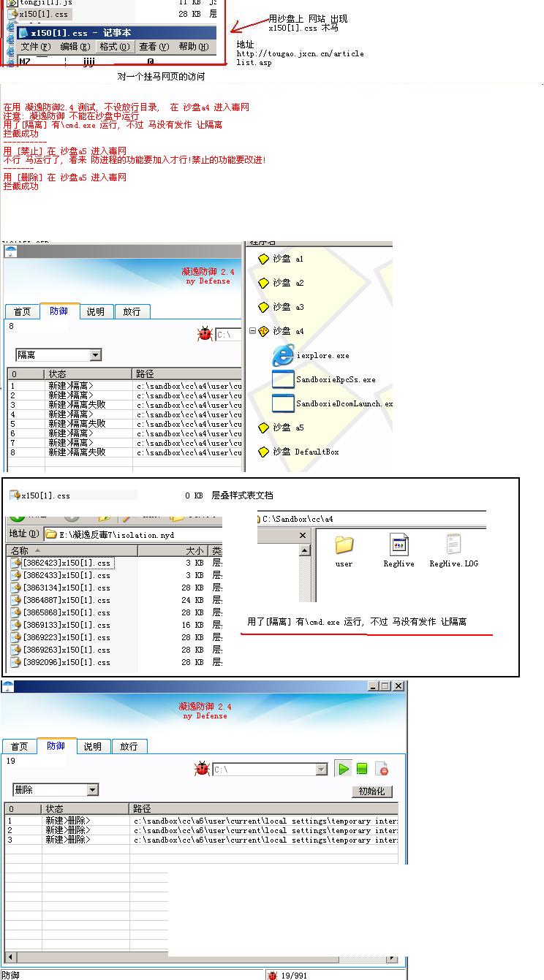Select file icon of [3862423]x150[1].css
Image resolution: width=544 pixels, height=980 pixels.
[16, 563]
